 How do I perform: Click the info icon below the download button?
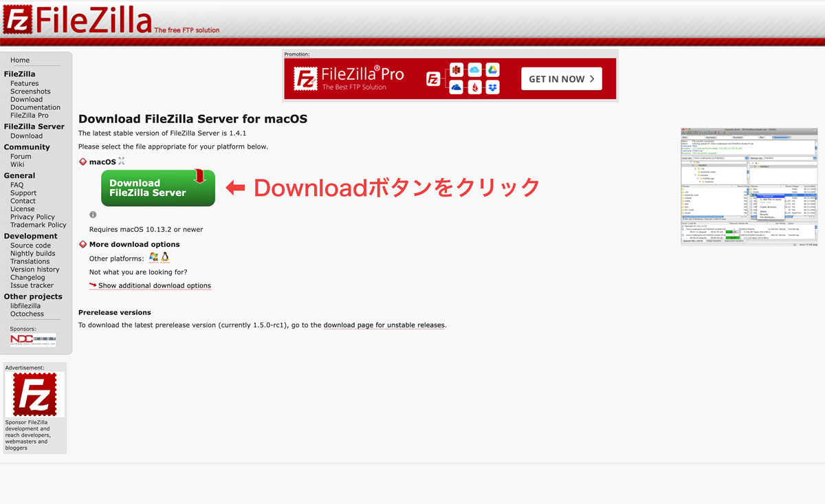point(93,215)
